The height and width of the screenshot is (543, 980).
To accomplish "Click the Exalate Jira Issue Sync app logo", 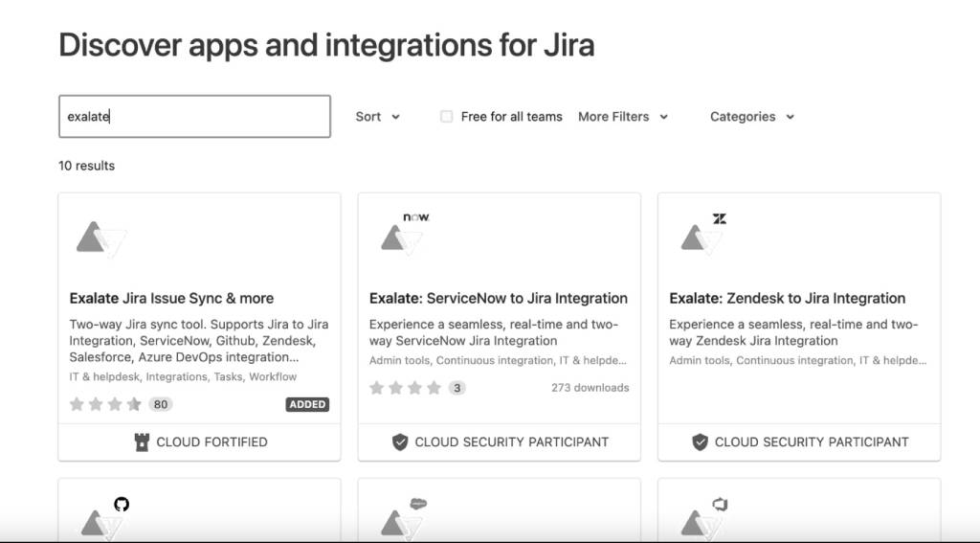I will (101, 239).
